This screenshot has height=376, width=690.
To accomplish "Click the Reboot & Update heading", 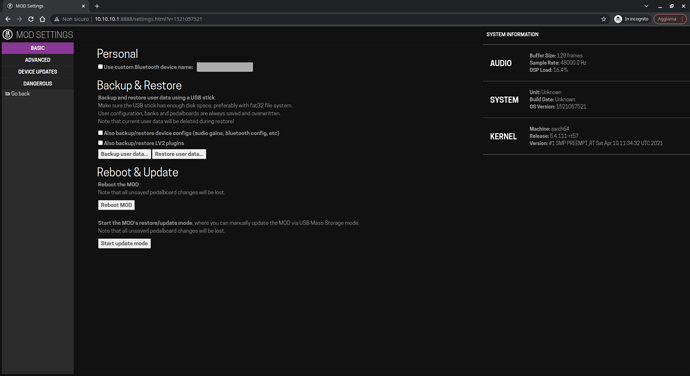I will coord(137,172).
